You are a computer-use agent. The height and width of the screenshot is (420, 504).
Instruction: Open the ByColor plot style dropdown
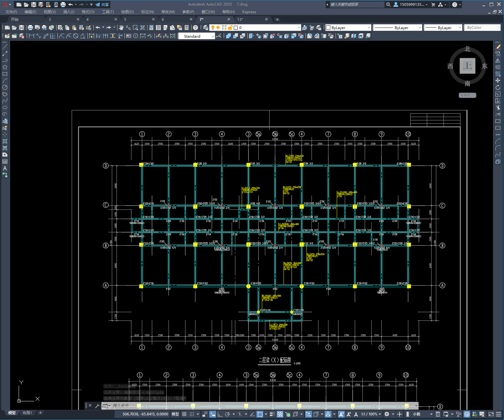pos(483,28)
